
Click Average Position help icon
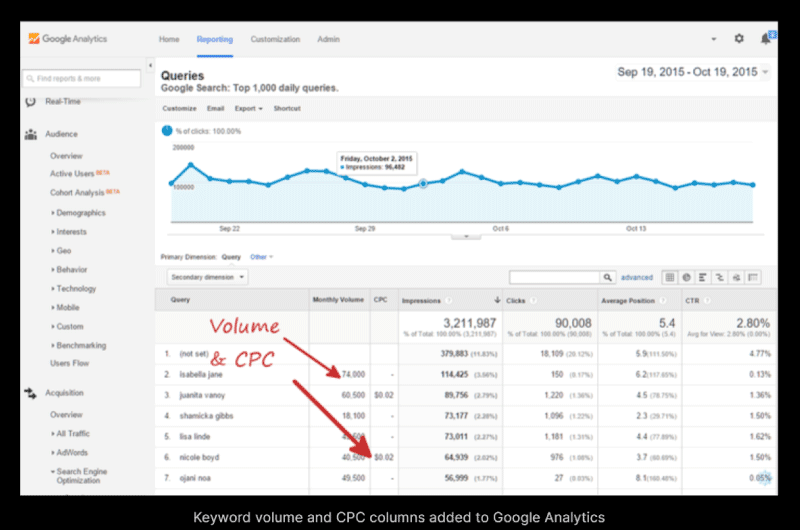coord(662,300)
